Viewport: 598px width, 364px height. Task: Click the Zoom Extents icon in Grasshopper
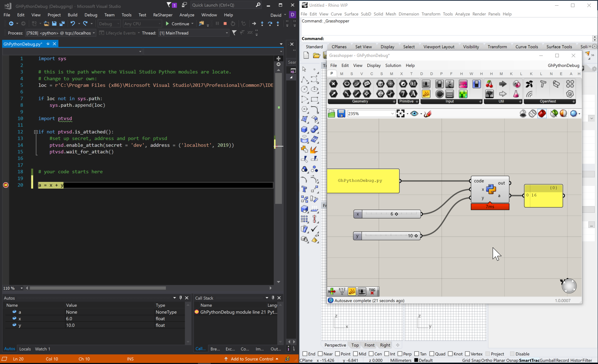tap(400, 114)
